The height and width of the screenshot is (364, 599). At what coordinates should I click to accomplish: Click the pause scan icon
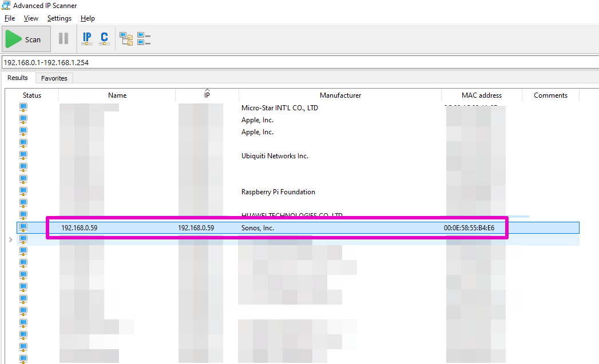click(64, 39)
